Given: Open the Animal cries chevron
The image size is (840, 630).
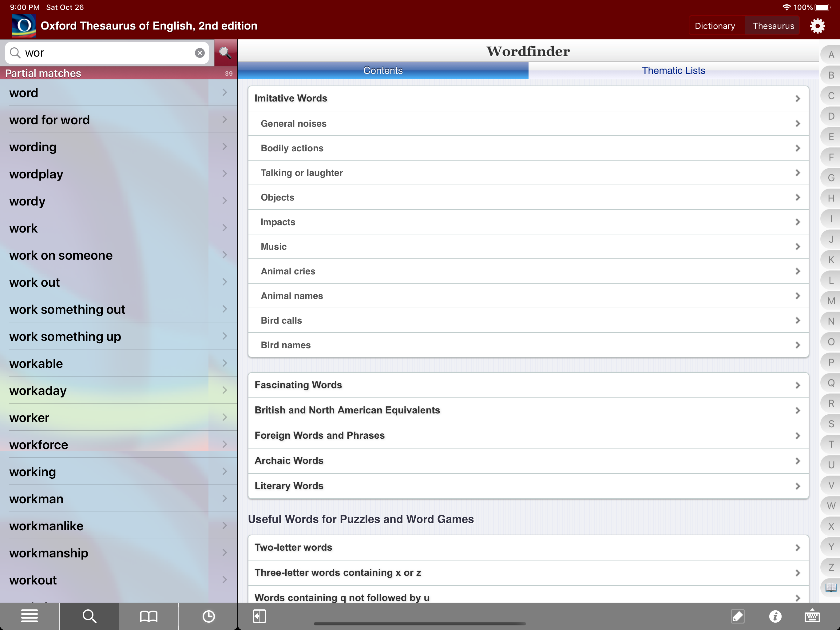Looking at the screenshot, I should (x=798, y=271).
